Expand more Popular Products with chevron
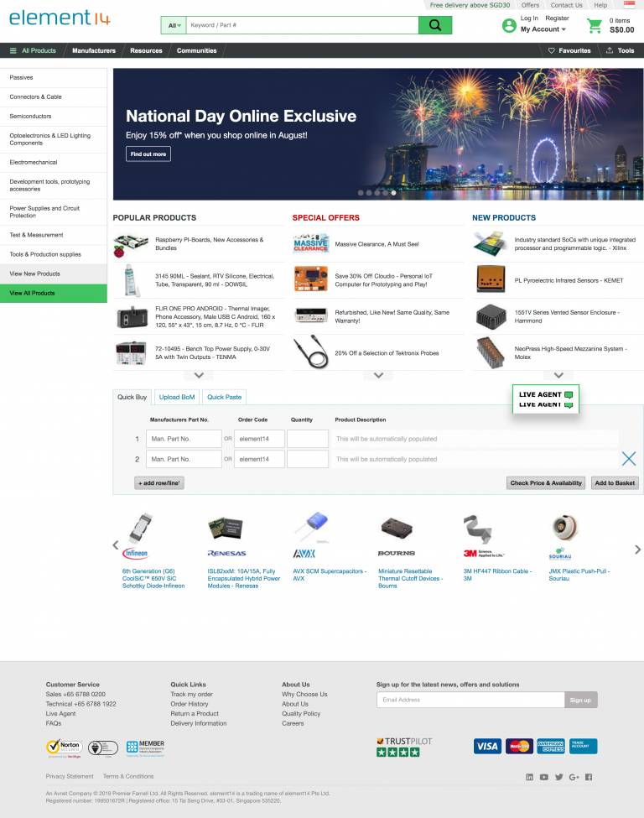The image size is (644, 818). click(199, 375)
